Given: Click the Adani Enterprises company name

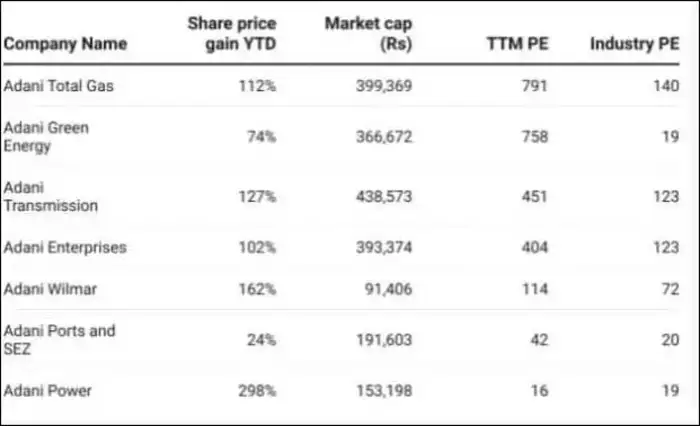Looking at the screenshot, I should [x=65, y=247].
